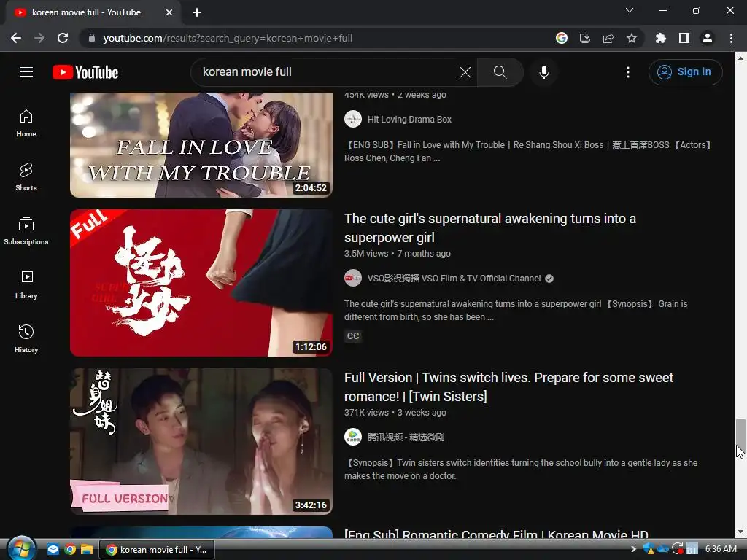
Task: Open File Explorer folder in taskbar
Action: coord(87,550)
